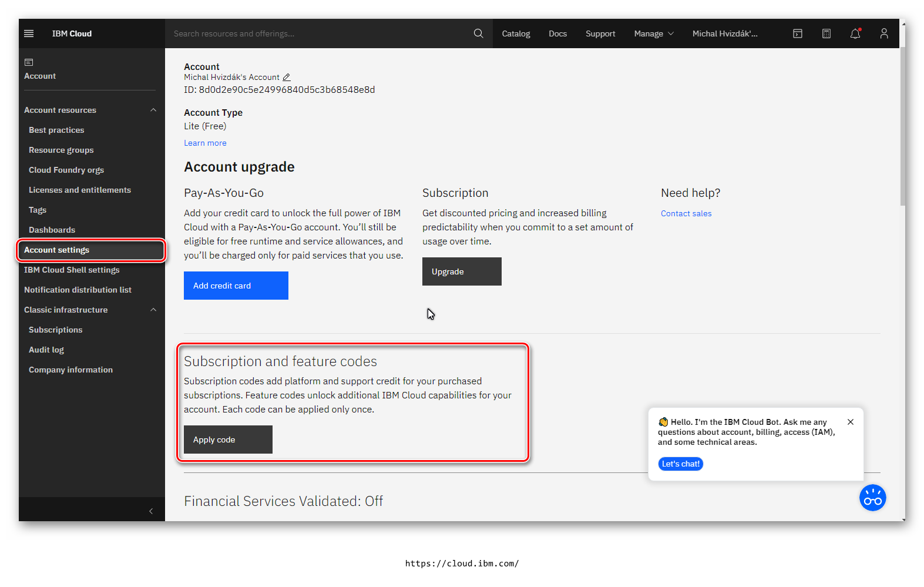Viewport: 924px width, 587px height.
Task: Collapse the Account resources section
Action: click(153, 110)
